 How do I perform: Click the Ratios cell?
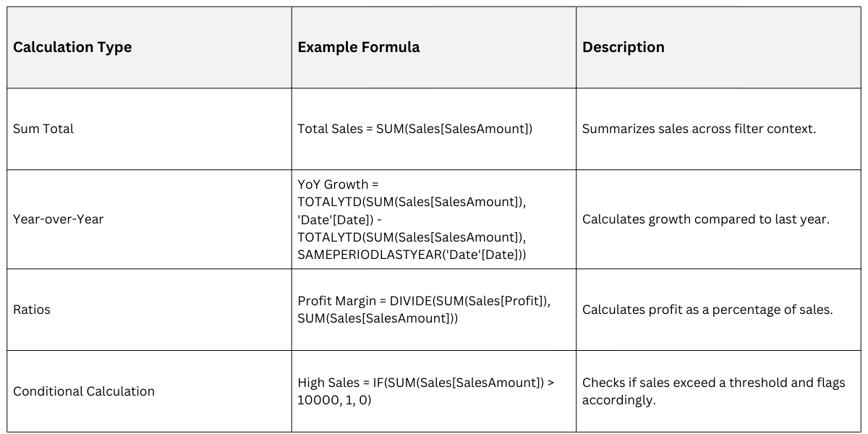click(x=32, y=310)
